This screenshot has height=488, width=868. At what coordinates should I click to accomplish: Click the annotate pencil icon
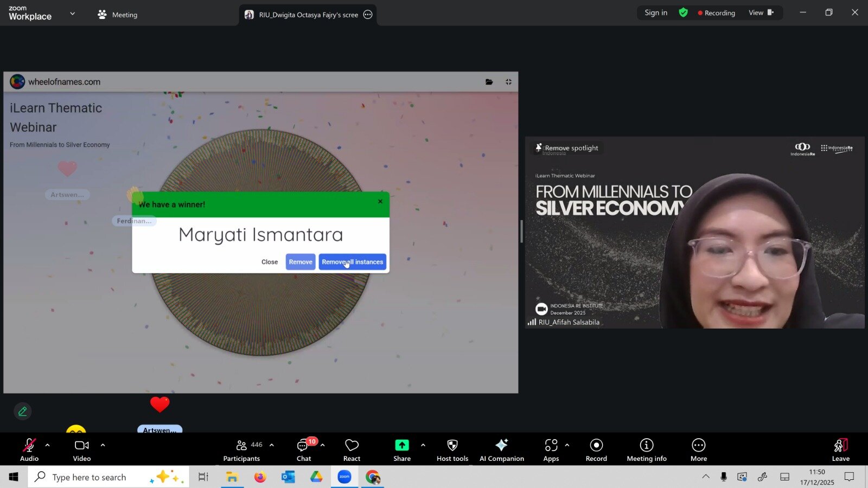23,412
